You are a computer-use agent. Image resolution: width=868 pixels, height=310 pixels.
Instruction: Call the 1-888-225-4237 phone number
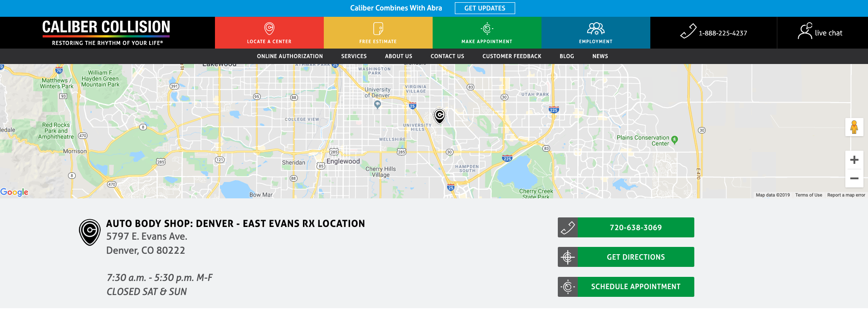pos(714,33)
